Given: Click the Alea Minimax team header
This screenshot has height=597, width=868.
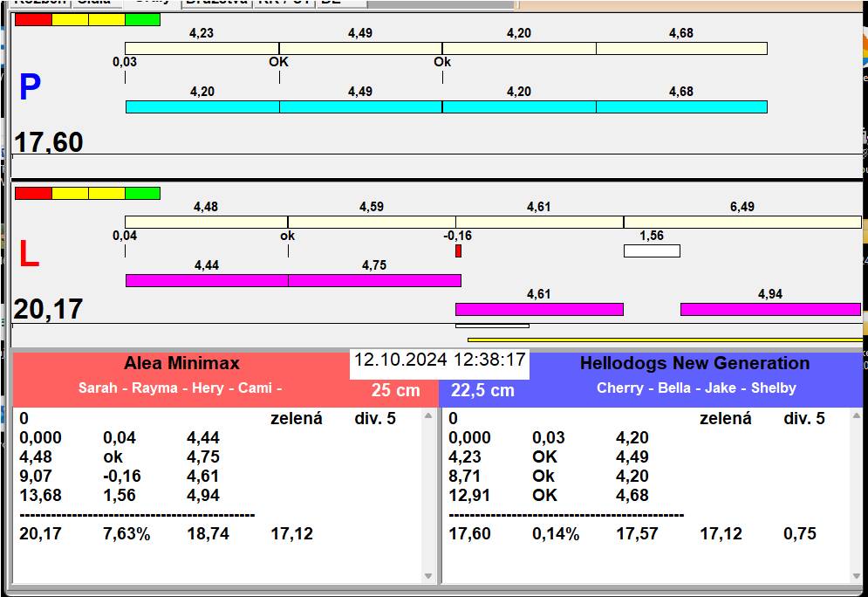Looking at the screenshot, I should 181,364.
